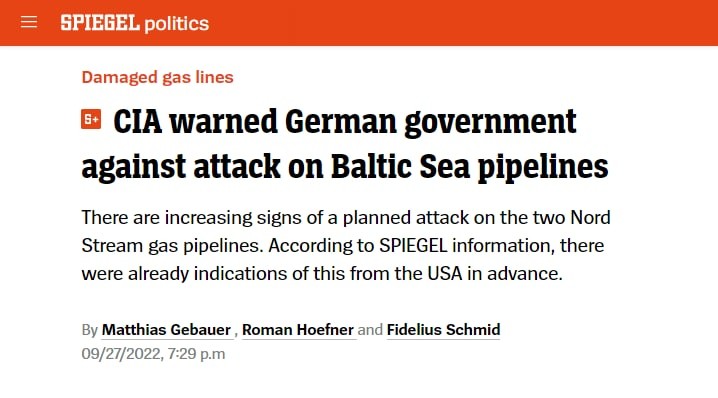Click the publication date 09/27/2022

121,354
